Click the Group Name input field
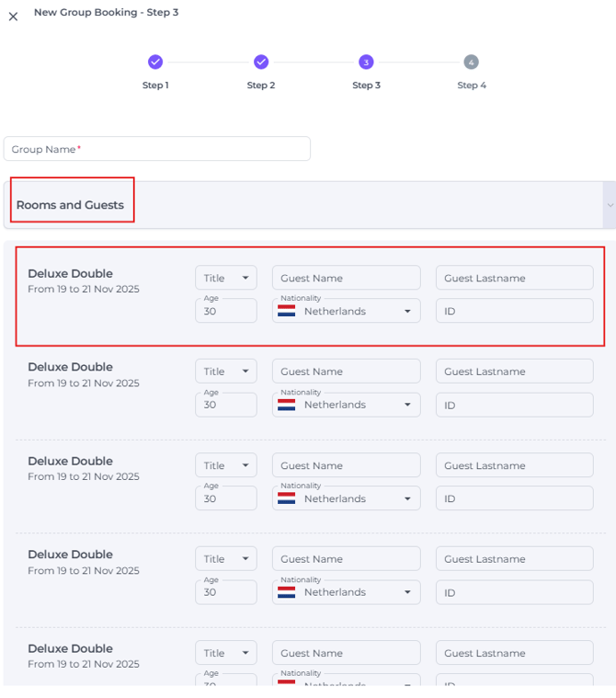 (157, 149)
